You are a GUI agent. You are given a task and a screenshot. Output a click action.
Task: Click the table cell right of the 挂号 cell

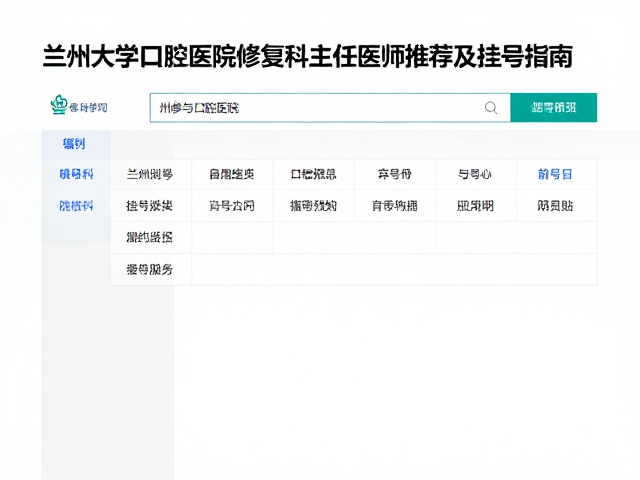232,205
